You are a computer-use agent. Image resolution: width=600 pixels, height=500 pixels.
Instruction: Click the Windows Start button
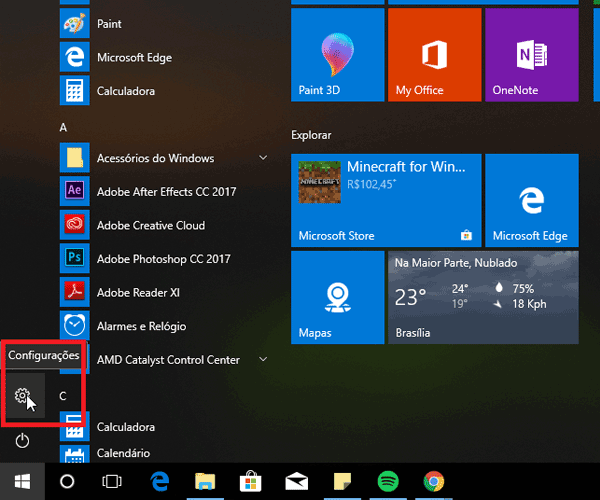point(22,481)
